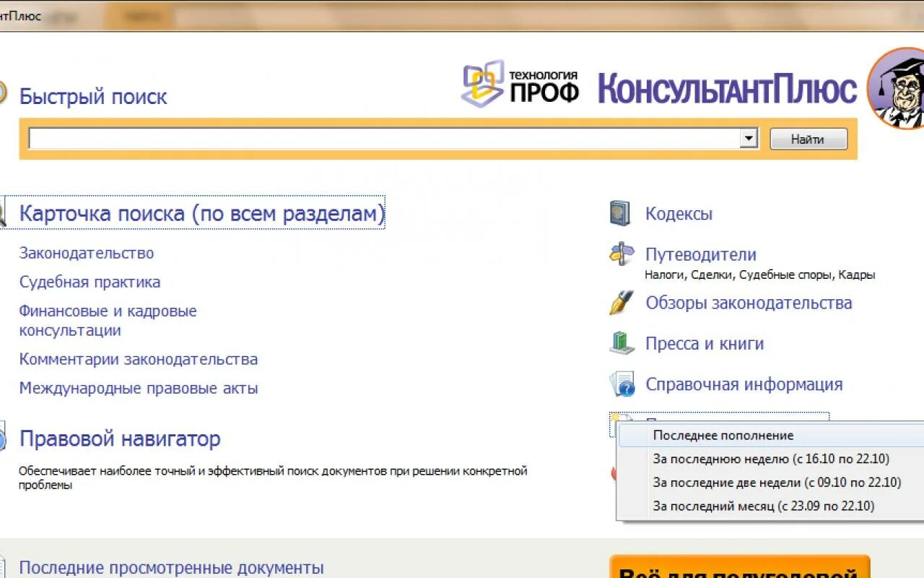Open Последние просмотренные документы link
The height and width of the screenshot is (578, 924).
tap(172, 568)
